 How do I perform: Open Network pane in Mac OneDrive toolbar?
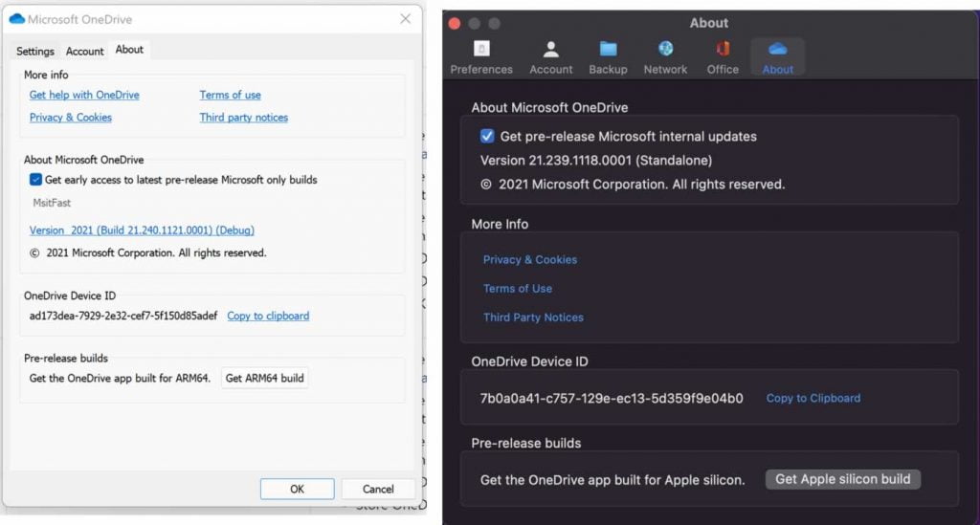tap(665, 57)
